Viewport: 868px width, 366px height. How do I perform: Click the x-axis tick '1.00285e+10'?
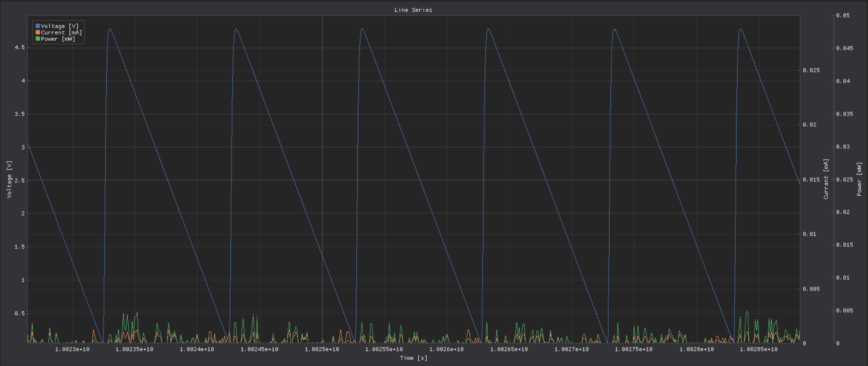coord(759,349)
